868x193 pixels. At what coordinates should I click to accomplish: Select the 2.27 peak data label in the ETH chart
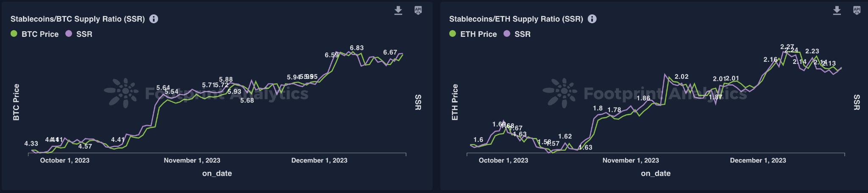[x=787, y=47]
